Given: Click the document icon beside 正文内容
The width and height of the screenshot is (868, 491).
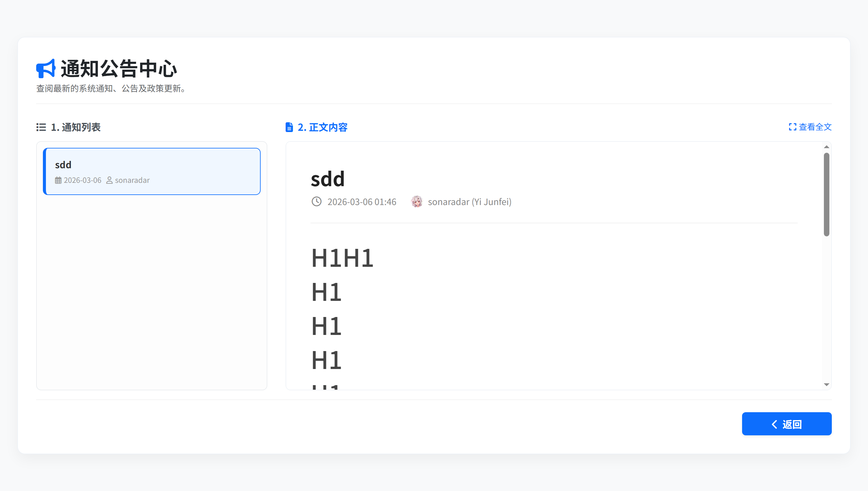Looking at the screenshot, I should 289,127.
